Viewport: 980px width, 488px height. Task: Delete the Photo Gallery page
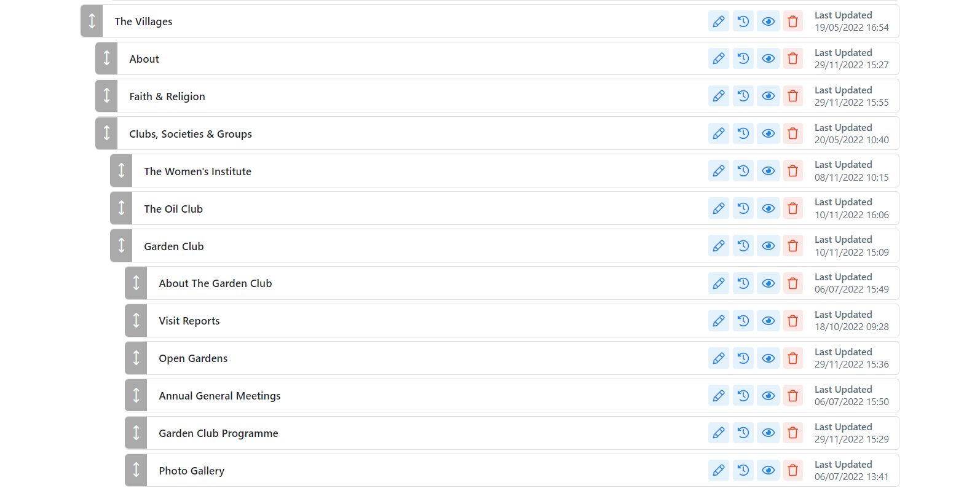point(793,471)
